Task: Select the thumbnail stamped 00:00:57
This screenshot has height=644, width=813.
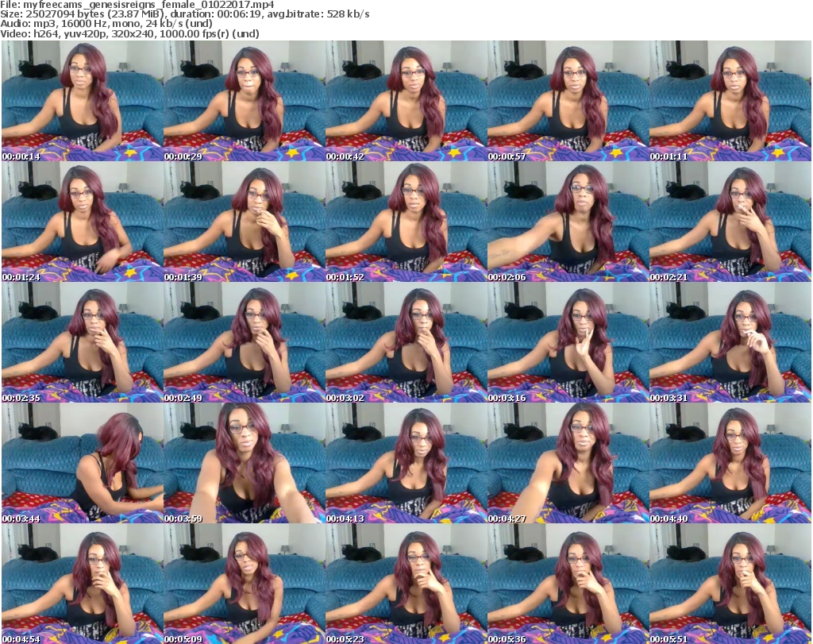Action: point(568,101)
